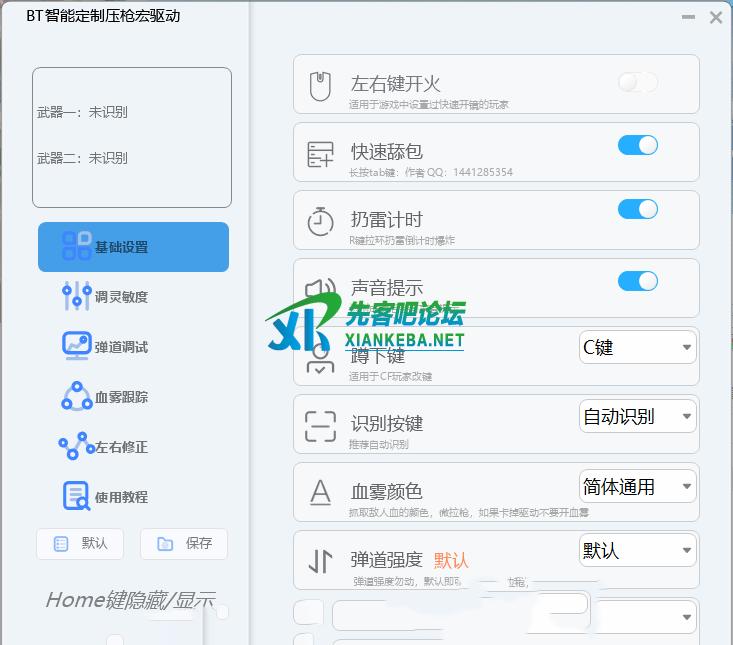733x645 pixels.
Task: Switch off the 声音提示 toggle
Action: coord(637,281)
